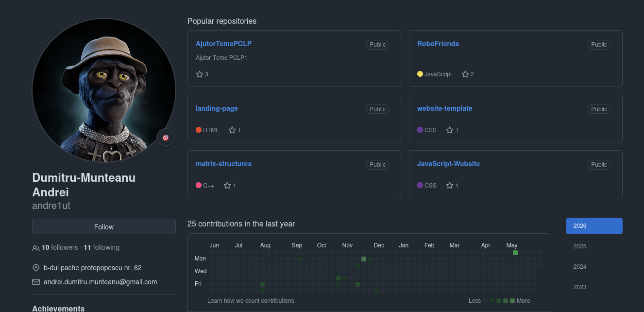Click the star icon on RoboFriends repository

(x=465, y=74)
